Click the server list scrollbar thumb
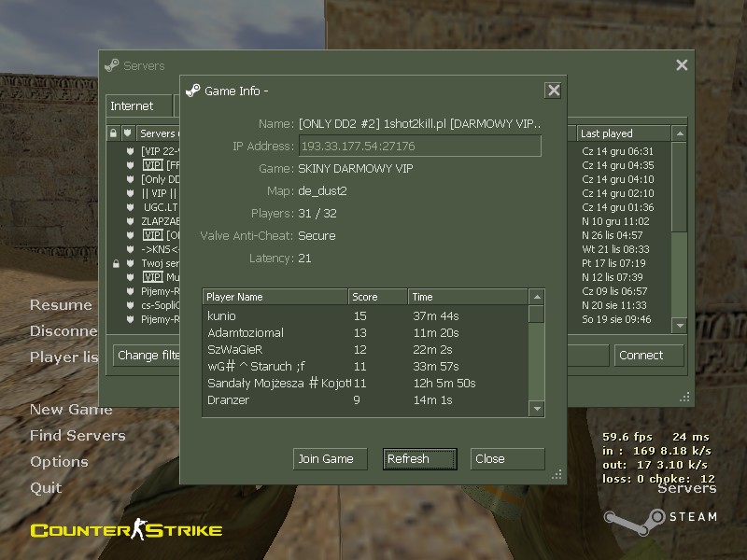This screenshot has height=560, width=747. click(x=680, y=187)
